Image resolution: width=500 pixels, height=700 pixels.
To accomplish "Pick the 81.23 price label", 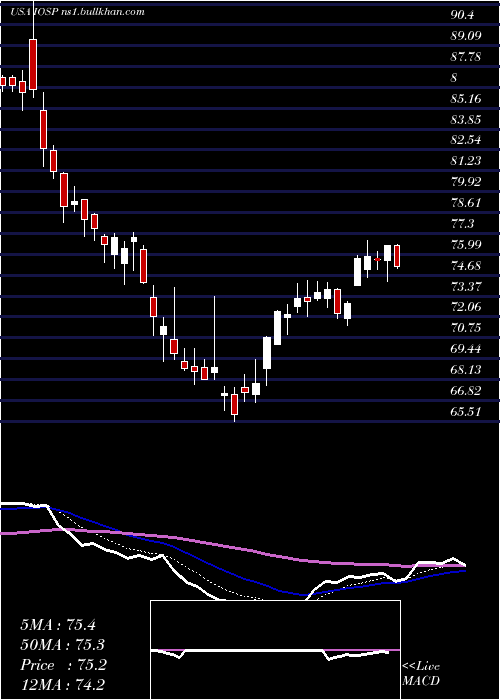I will click(466, 161).
